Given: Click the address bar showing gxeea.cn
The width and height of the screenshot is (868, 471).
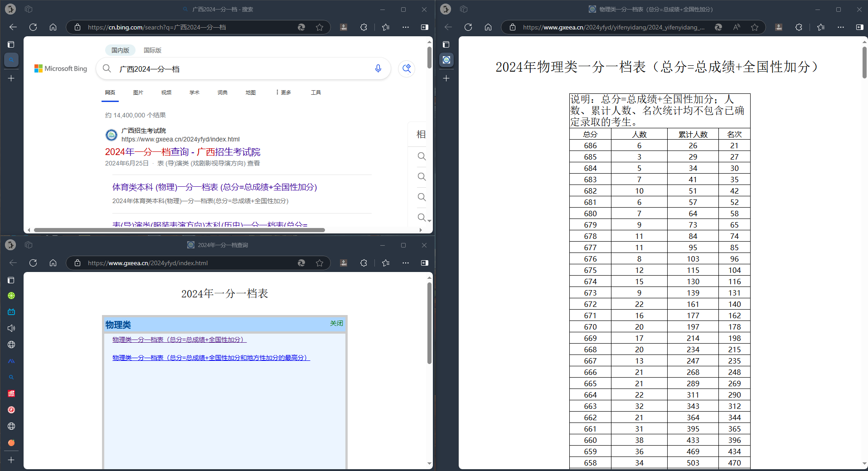Looking at the screenshot, I should pyautogui.click(x=612, y=27).
